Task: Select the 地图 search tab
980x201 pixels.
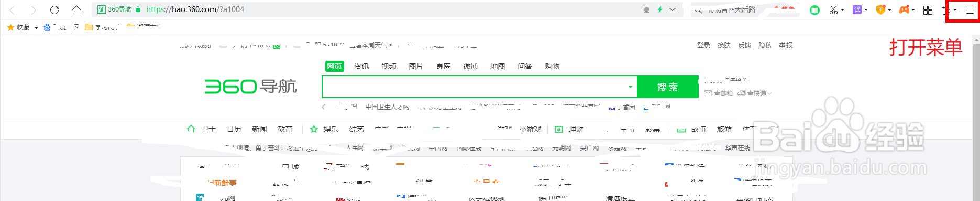Action: (498, 66)
